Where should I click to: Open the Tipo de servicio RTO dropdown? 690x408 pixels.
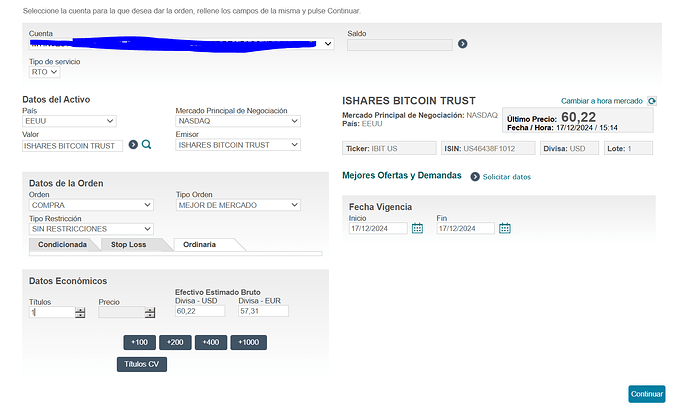44,72
